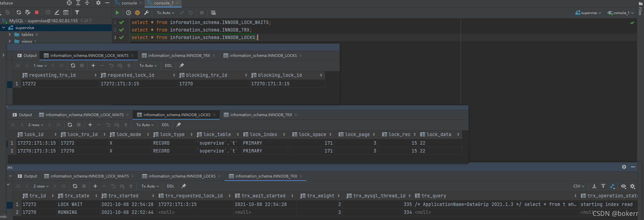Click the DDL button in the bottom TRX panel
The image size is (644, 220).
coord(171,186)
